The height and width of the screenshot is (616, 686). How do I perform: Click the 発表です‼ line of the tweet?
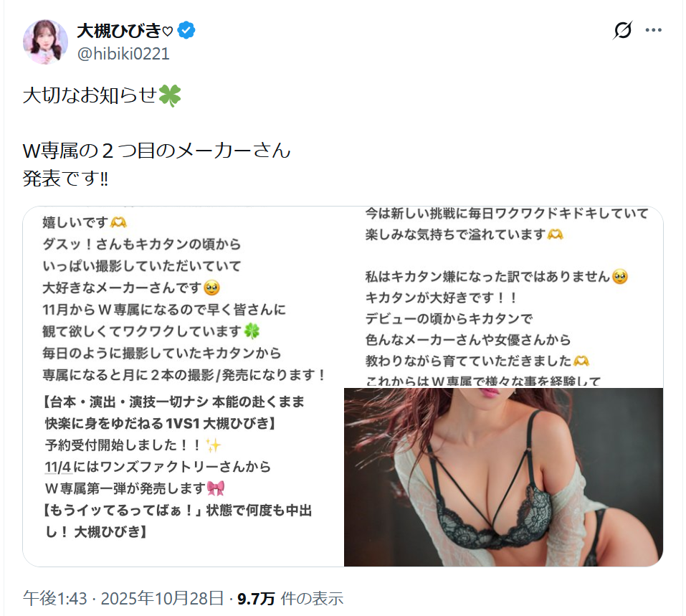(65, 178)
